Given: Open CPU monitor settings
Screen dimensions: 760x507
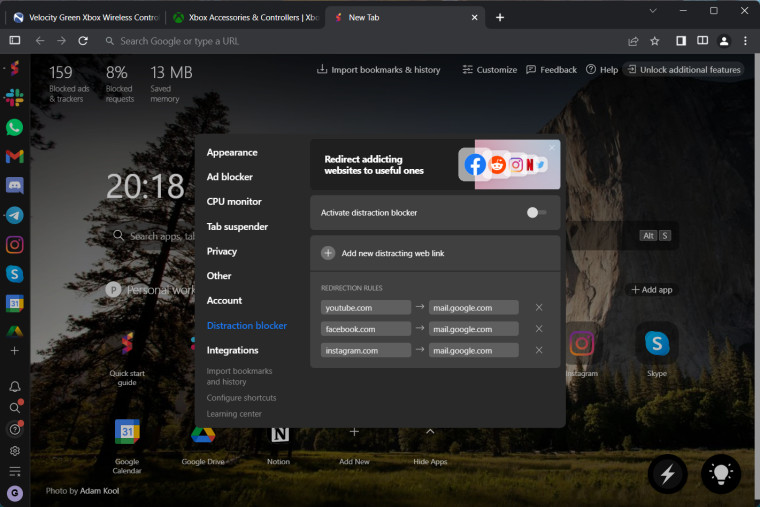Looking at the screenshot, I should 234,202.
